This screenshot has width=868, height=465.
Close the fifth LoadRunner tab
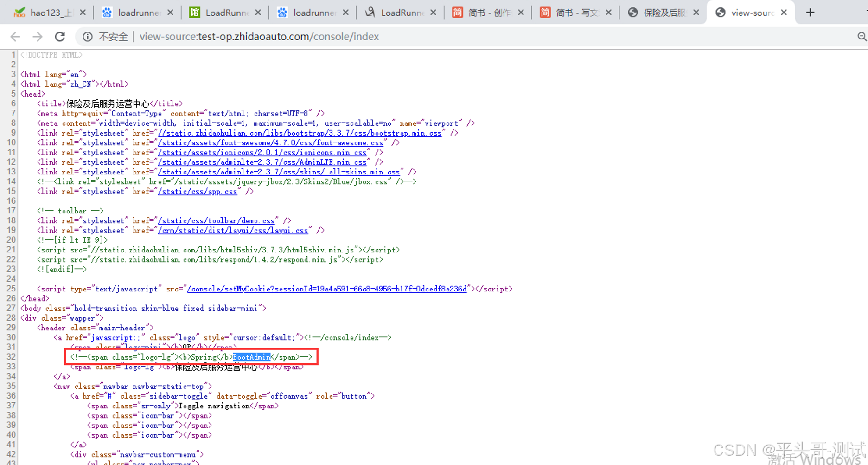[433, 13]
